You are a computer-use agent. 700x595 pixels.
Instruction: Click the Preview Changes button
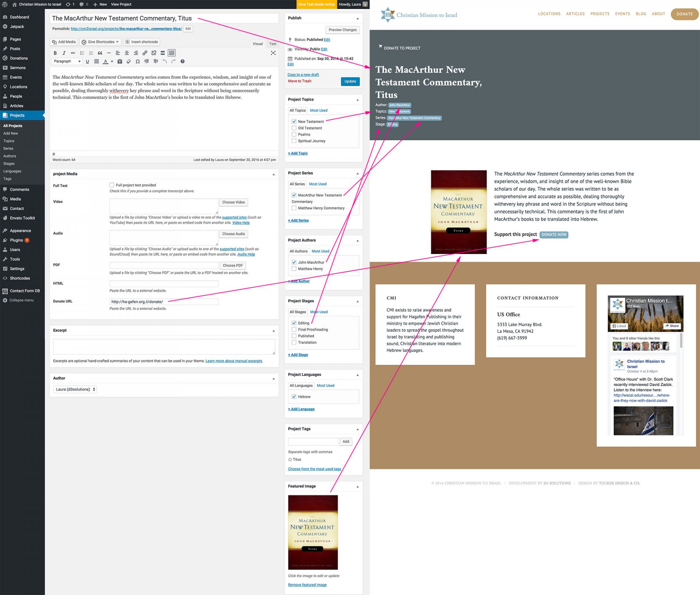click(343, 30)
